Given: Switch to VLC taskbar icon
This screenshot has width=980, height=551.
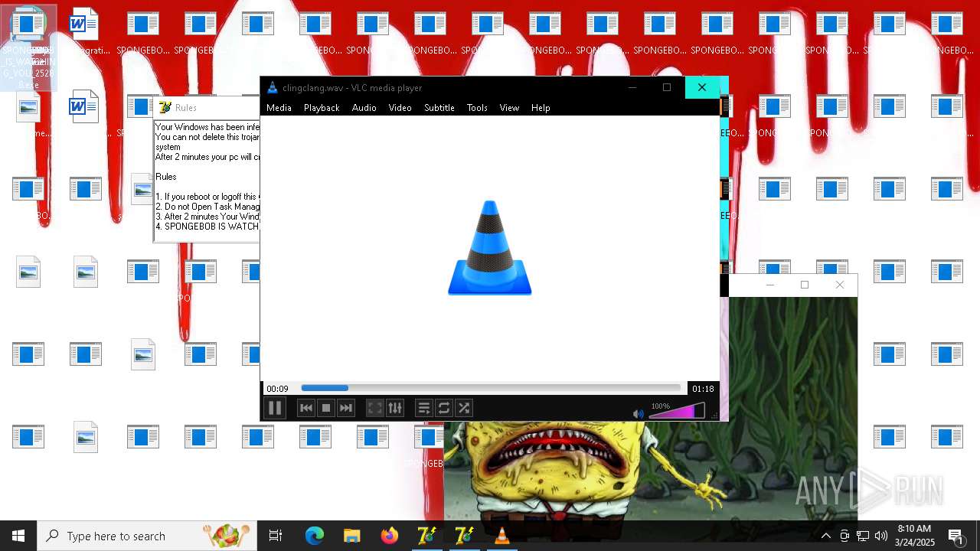Looking at the screenshot, I should [x=501, y=536].
